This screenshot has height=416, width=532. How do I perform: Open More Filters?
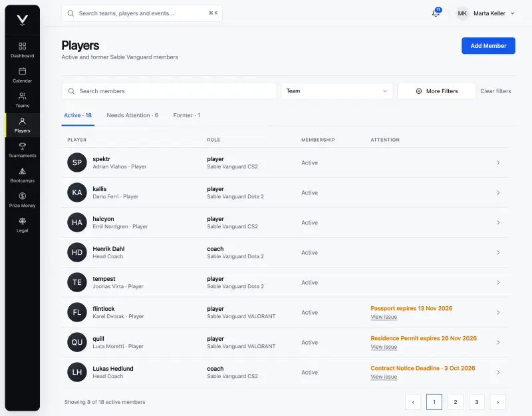(x=436, y=91)
